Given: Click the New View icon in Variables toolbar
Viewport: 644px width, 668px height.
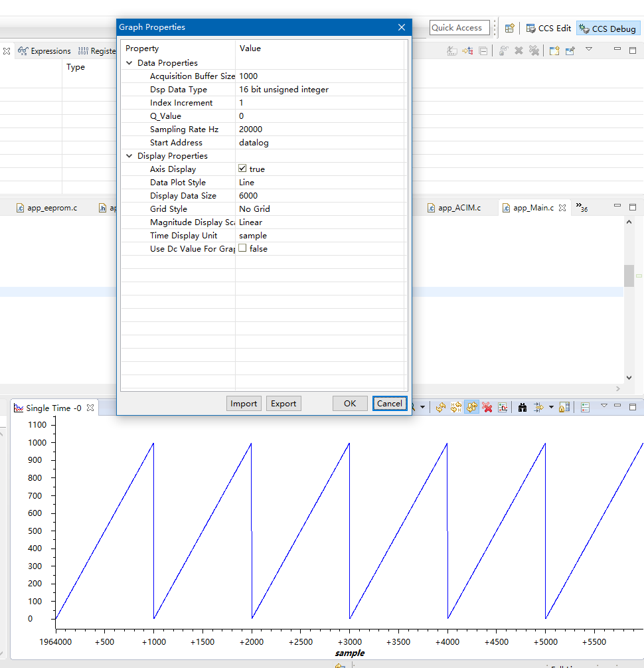Looking at the screenshot, I should click(554, 50).
